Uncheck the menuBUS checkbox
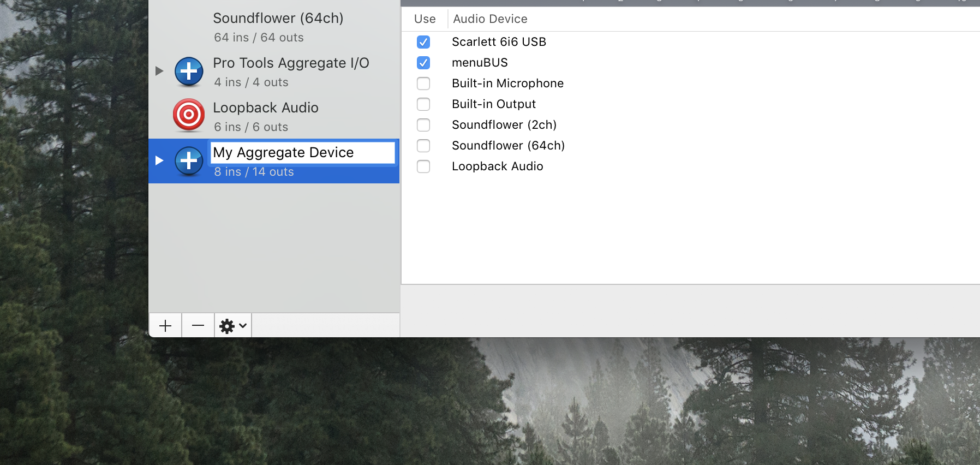Image resolution: width=980 pixels, height=465 pixels. tap(423, 63)
